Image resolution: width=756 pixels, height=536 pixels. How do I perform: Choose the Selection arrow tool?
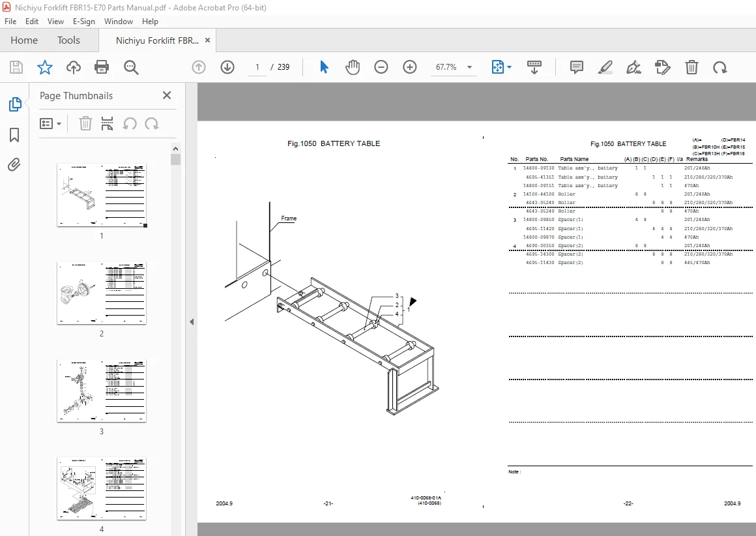(x=324, y=67)
